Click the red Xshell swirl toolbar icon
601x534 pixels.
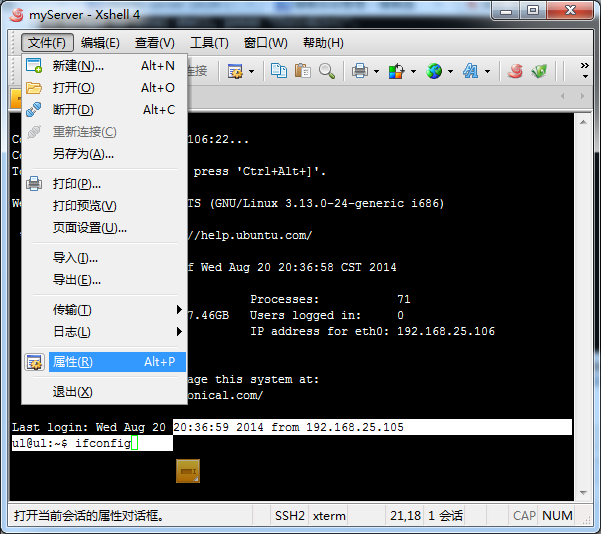pos(515,71)
